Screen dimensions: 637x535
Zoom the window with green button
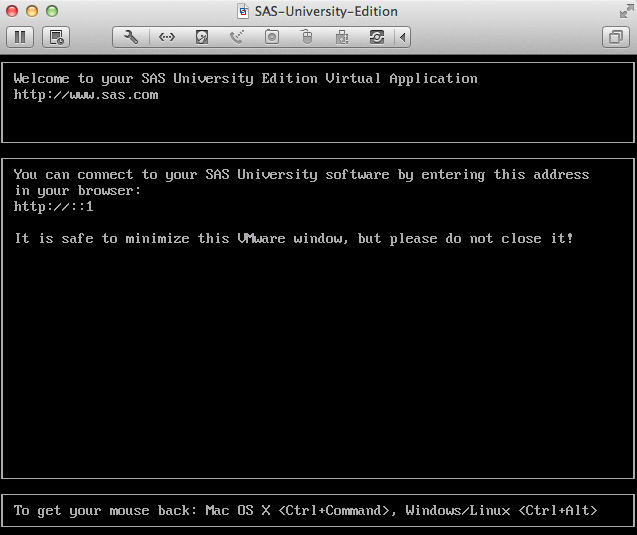pyautogui.click(x=52, y=11)
